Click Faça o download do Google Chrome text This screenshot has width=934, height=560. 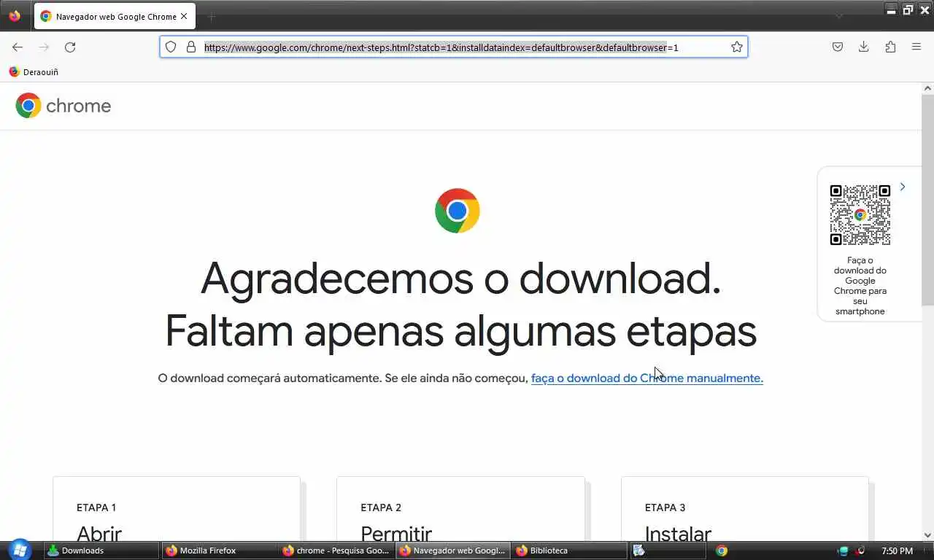pos(860,286)
